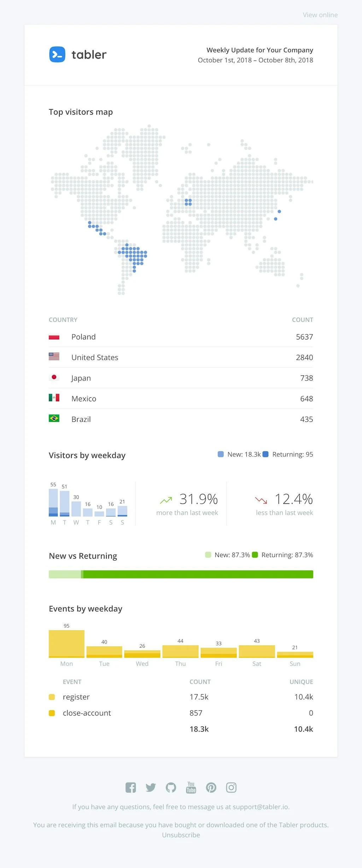Click the Poland flag icon
The image size is (362, 868).
54,337
